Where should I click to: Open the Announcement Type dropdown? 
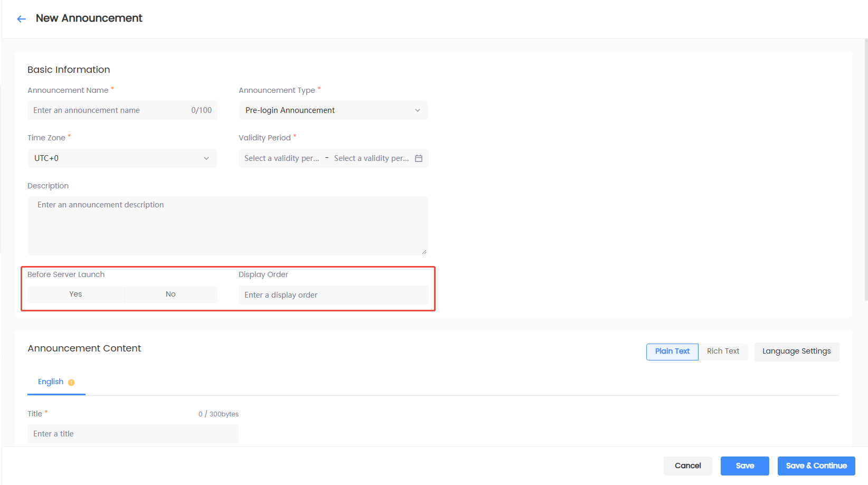pyautogui.click(x=333, y=110)
